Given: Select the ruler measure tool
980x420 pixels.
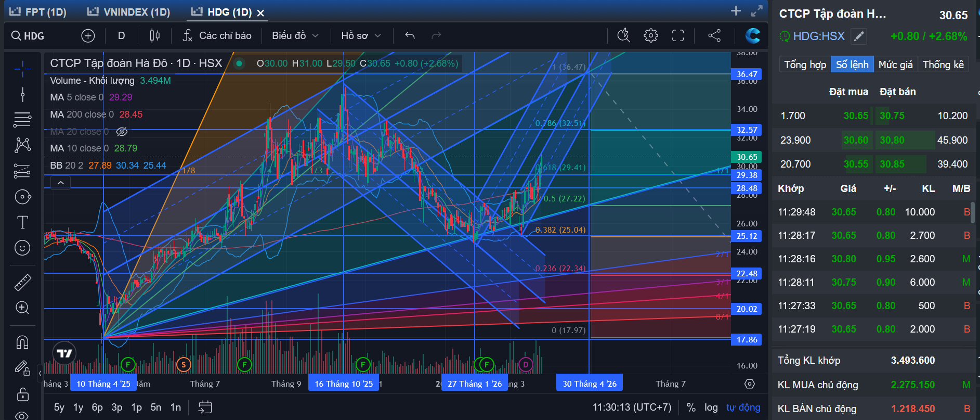Looking at the screenshot, I should [22, 282].
